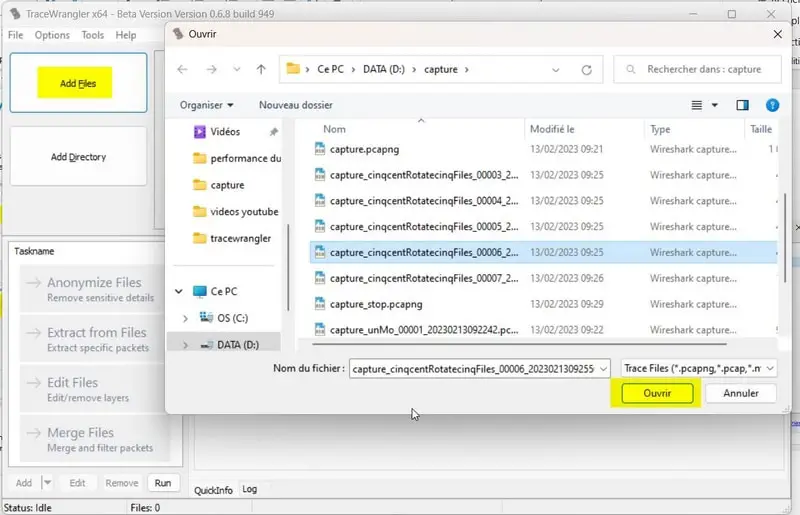Click the horizontal scrollbar of the file list

(x=519, y=344)
